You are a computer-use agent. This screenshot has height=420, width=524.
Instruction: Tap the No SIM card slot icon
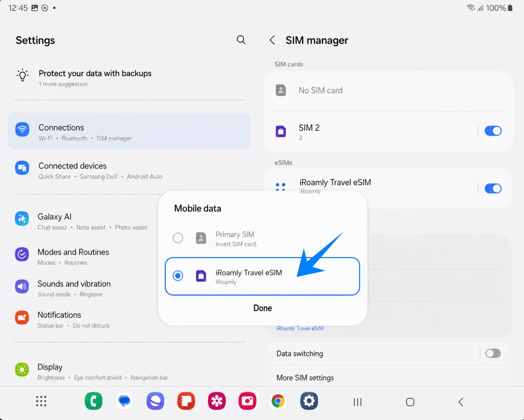coord(281,90)
